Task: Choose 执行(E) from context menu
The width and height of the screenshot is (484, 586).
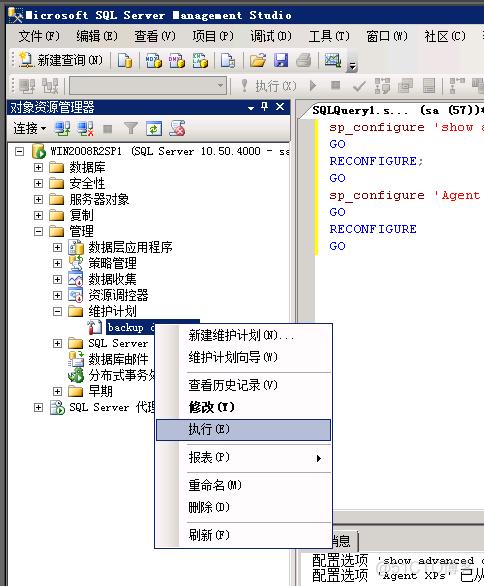Action: (243, 429)
